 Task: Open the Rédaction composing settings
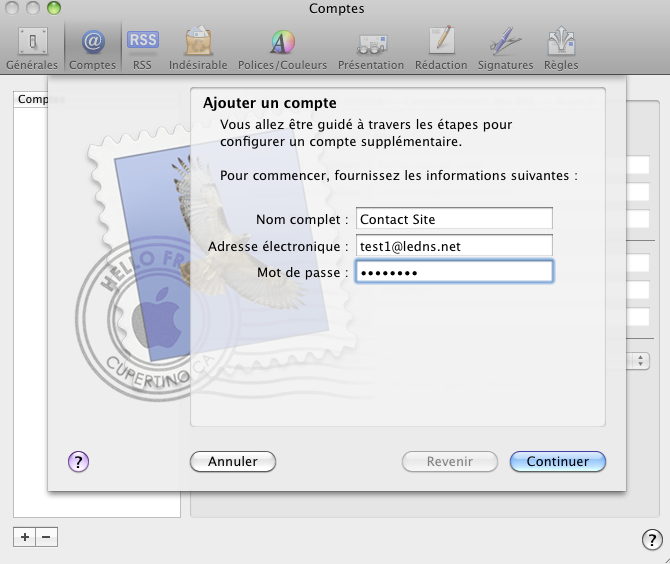tap(441, 48)
